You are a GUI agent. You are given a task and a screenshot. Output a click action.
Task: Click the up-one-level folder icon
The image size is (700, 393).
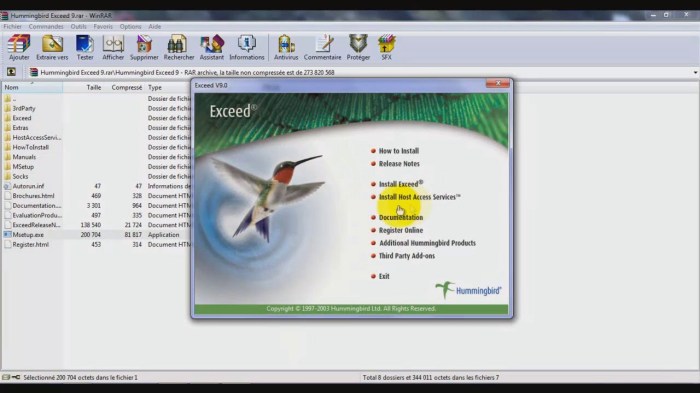click(11, 72)
